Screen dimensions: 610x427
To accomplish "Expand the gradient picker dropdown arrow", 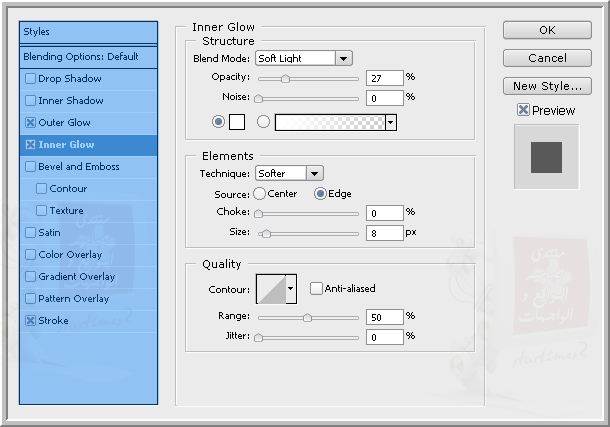I will tap(391, 122).
